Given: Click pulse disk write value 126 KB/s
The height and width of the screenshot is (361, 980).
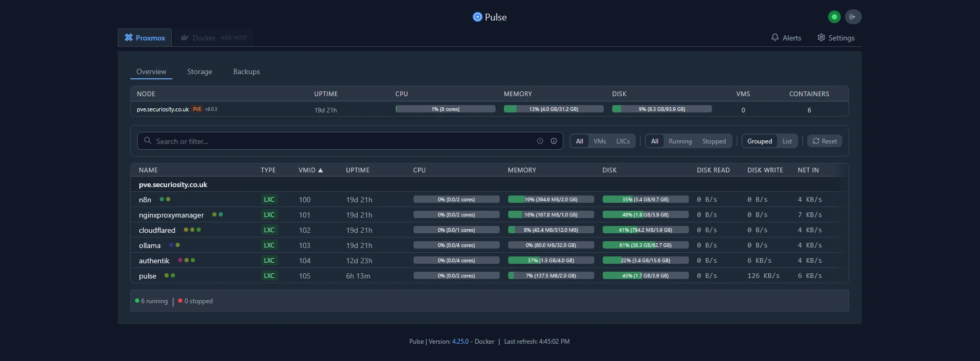Looking at the screenshot, I should click(x=763, y=276).
